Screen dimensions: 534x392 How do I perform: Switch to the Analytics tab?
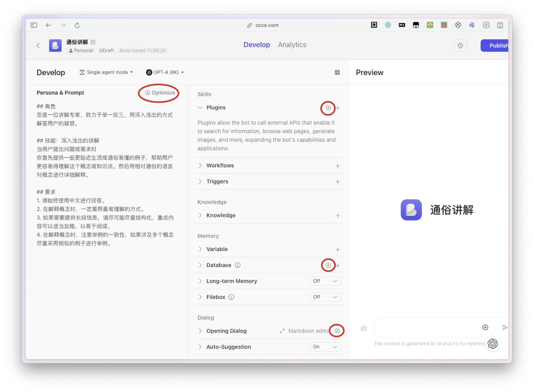(x=292, y=45)
